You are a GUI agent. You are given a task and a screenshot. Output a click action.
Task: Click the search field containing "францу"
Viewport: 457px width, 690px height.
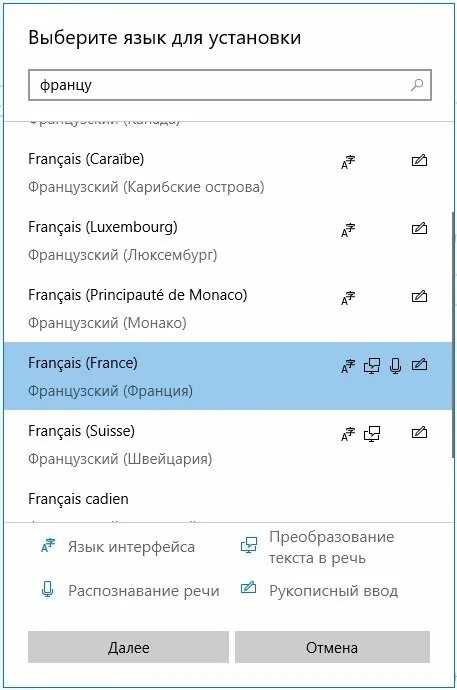230,84
